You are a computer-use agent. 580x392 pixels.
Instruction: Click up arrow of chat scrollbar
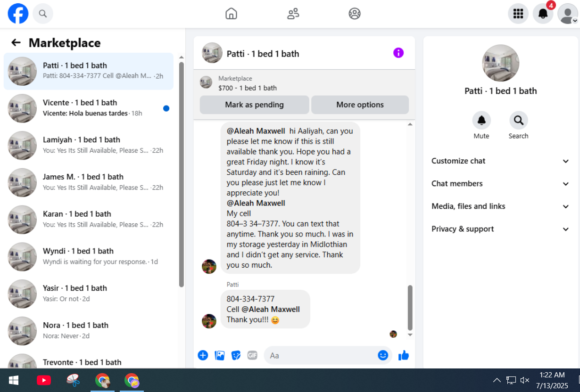pyautogui.click(x=410, y=124)
